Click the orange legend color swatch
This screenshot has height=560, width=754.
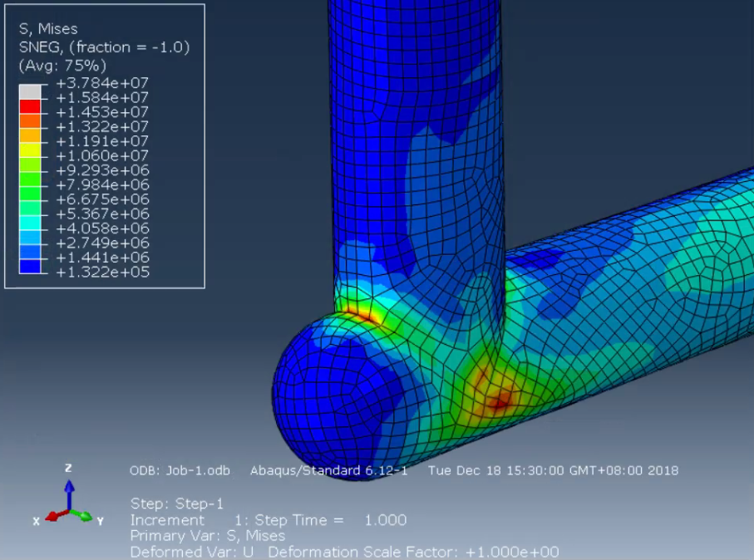[30, 120]
